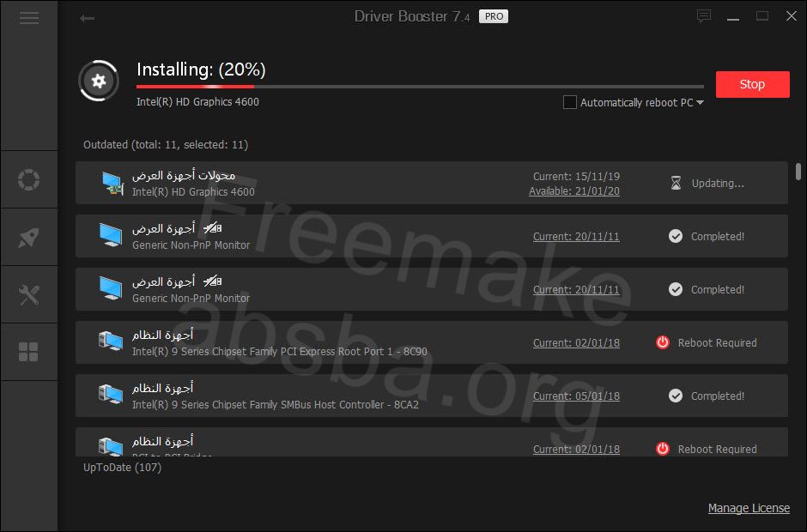The width and height of the screenshot is (807, 532).
Task: Open the scan ring icon in sidebar
Action: point(29,179)
